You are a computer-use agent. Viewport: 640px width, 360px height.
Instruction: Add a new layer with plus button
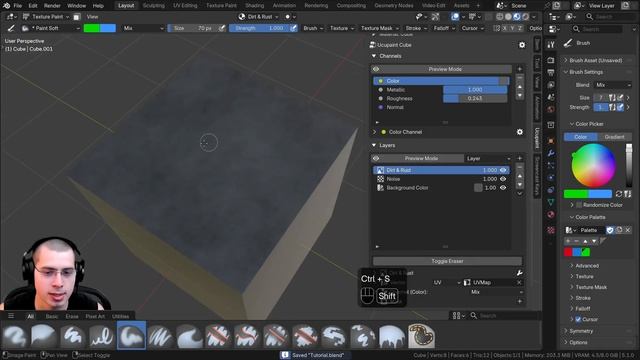520,158
